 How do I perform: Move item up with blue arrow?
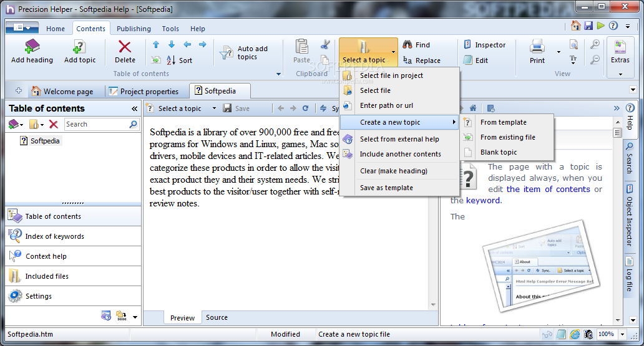click(155, 45)
